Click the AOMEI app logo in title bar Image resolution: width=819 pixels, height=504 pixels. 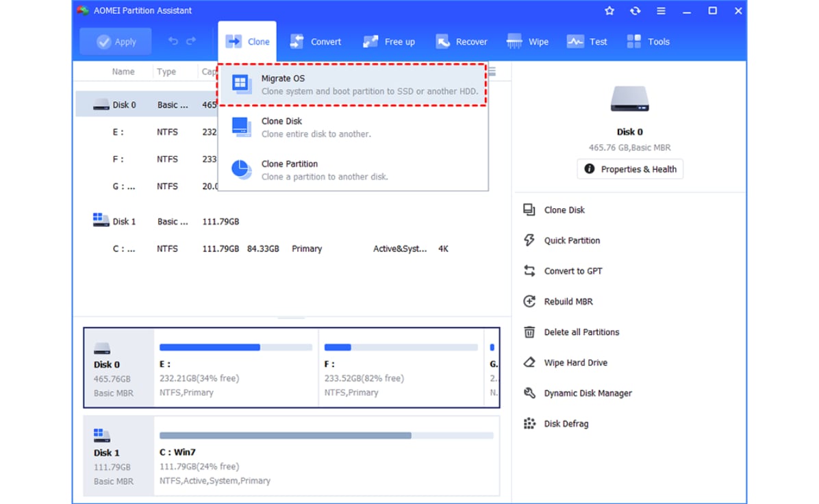(83, 10)
